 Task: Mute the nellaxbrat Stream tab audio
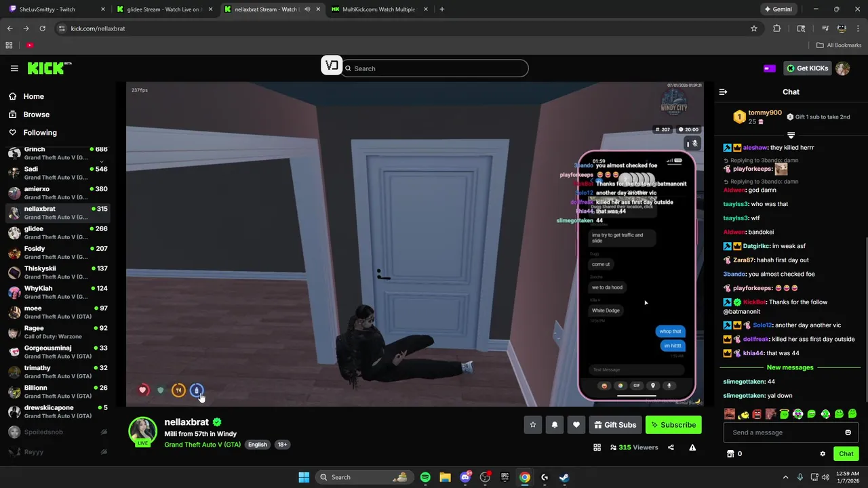pyautogui.click(x=308, y=9)
